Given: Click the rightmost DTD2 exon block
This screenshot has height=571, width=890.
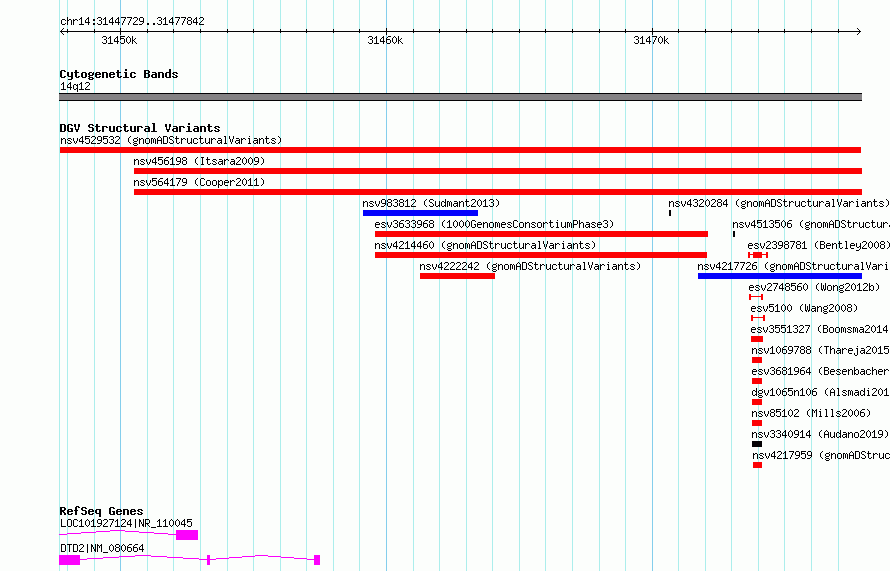Looking at the screenshot, I should [x=317, y=560].
